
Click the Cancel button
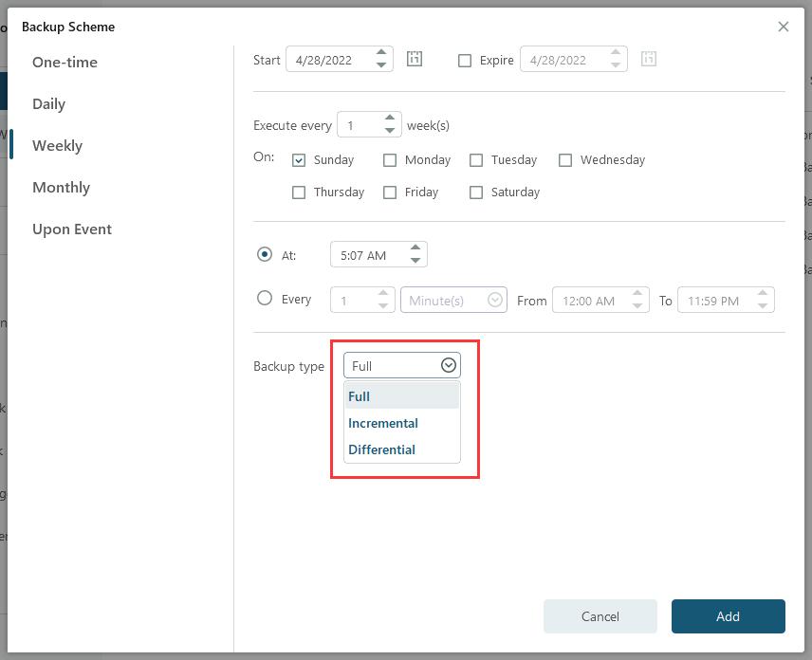600,616
